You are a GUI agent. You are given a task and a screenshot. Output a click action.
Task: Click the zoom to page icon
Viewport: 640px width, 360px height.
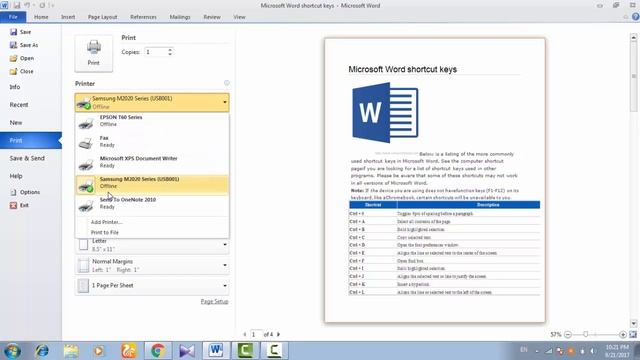(x=633, y=334)
